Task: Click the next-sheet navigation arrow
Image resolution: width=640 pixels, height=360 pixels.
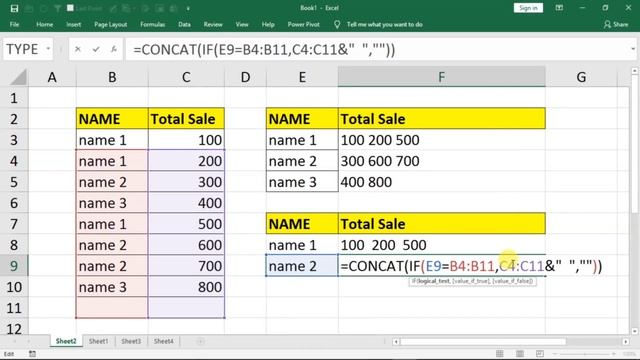Action: coord(28,341)
